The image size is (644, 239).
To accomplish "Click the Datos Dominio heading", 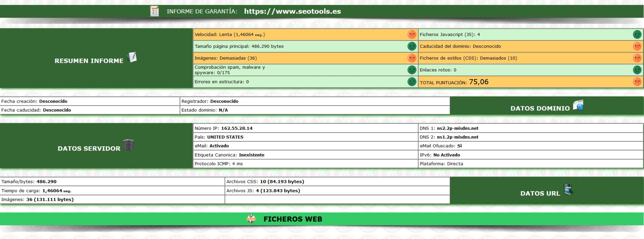I will (540, 108).
